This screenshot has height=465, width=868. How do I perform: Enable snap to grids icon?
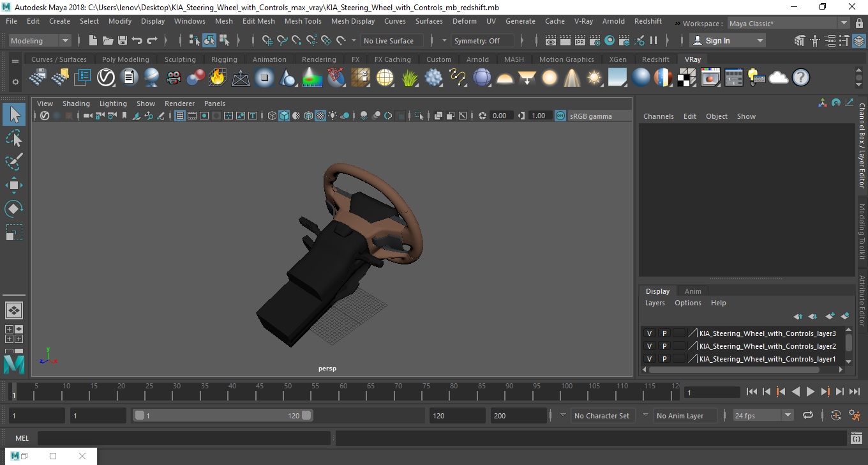click(x=267, y=40)
